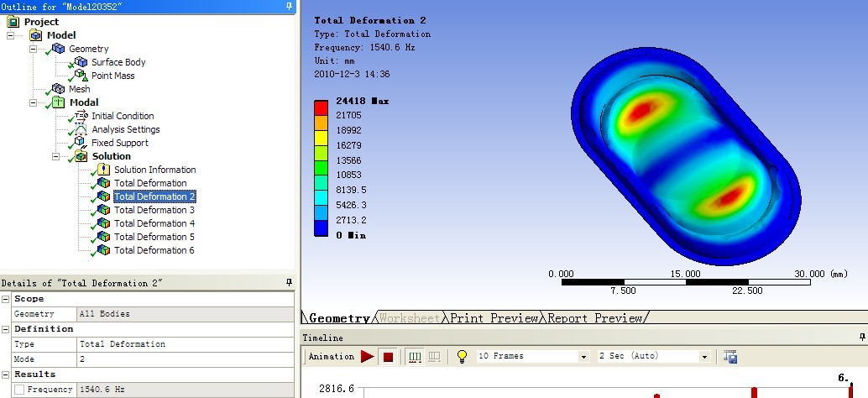The height and width of the screenshot is (398, 868).
Task: Open the 2 Sec (Auto) dropdown
Action: (704, 357)
